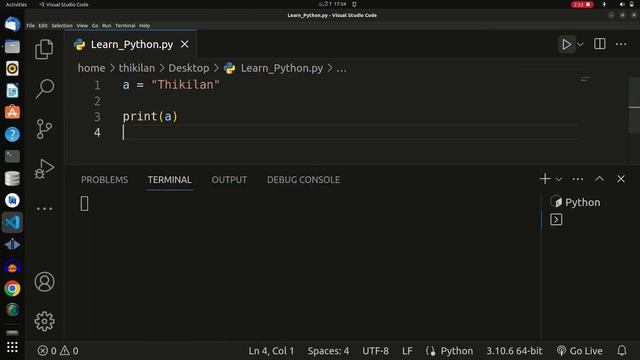
Task: Click Ln 4, Col 1 in status bar
Action: point(271,351)
